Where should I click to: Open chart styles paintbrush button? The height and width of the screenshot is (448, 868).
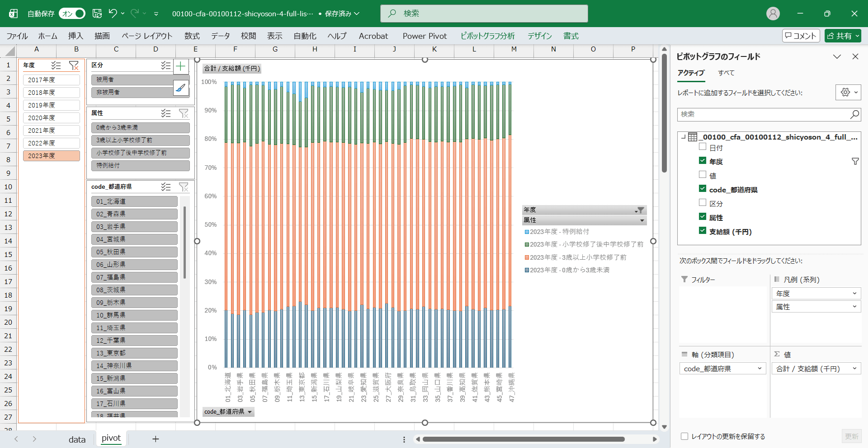[x=181, y=88]
